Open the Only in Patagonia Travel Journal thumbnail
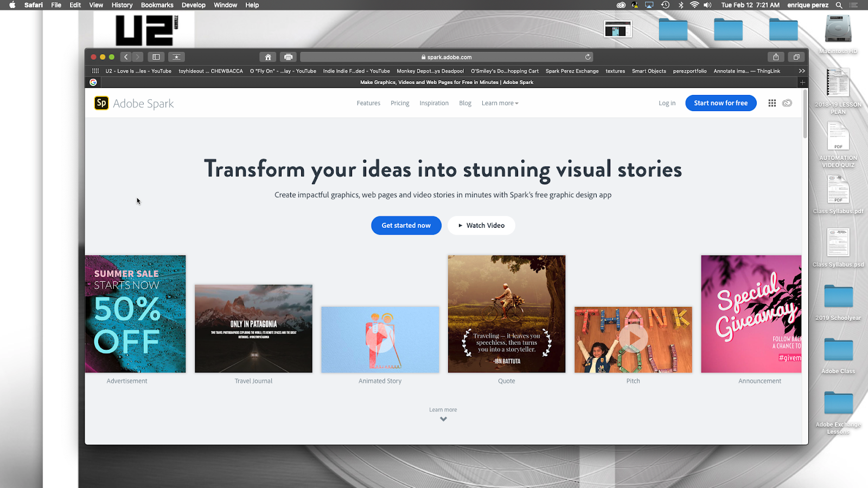The width and height of the screenshot is (868, 488). click(253, 329)
